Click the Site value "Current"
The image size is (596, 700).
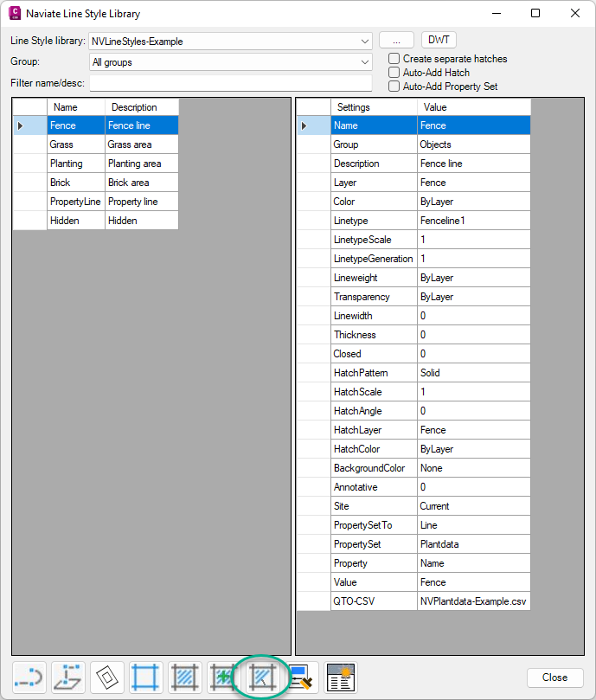tap(474, 506)
